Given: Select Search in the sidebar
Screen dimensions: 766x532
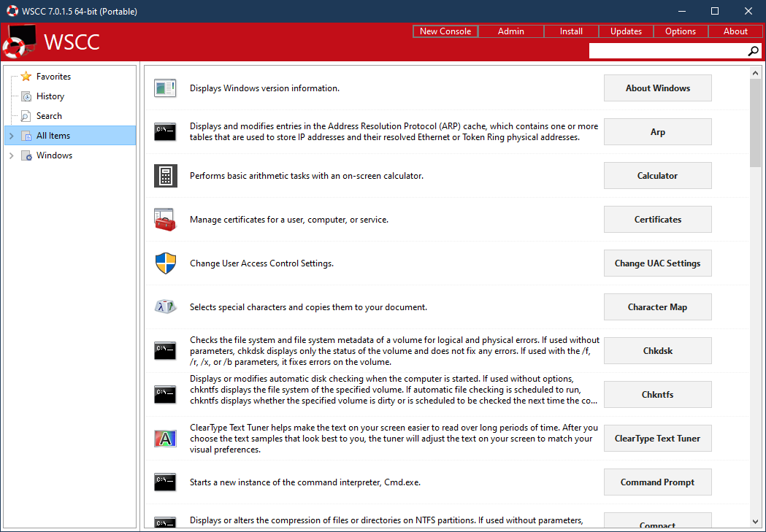Looking at the screenshot, I should tap(49, 116).
